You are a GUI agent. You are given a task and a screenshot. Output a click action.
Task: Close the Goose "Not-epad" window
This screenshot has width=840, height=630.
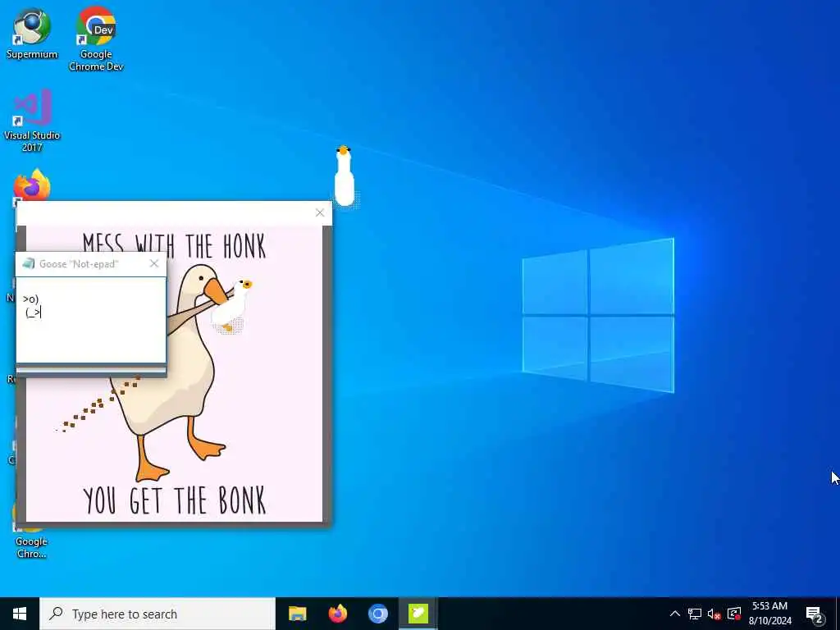point(154,263)
